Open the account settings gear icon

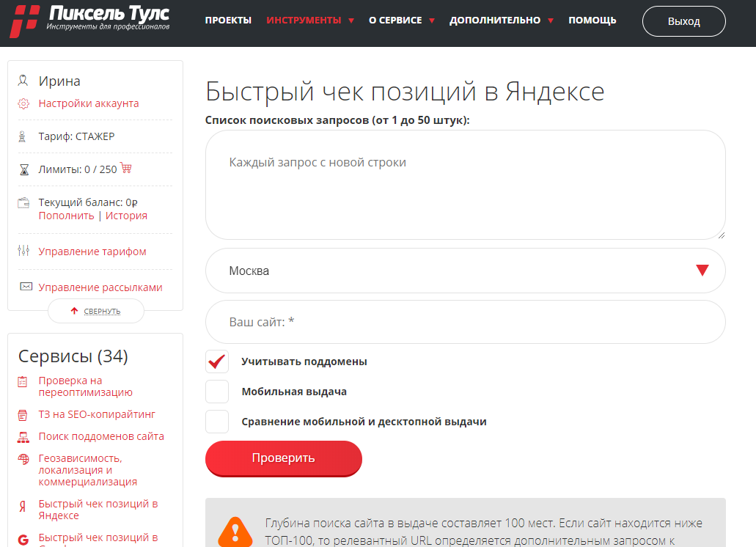point(23,103)
